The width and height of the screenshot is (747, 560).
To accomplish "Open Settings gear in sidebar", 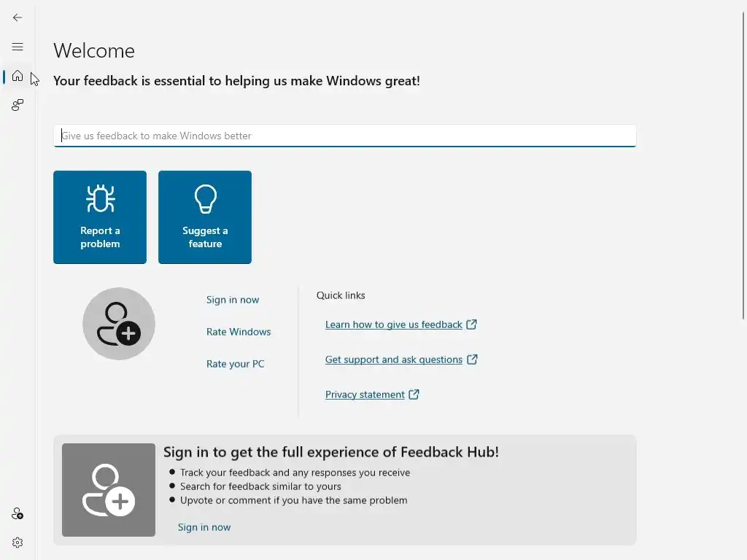I will coord(18,542).
